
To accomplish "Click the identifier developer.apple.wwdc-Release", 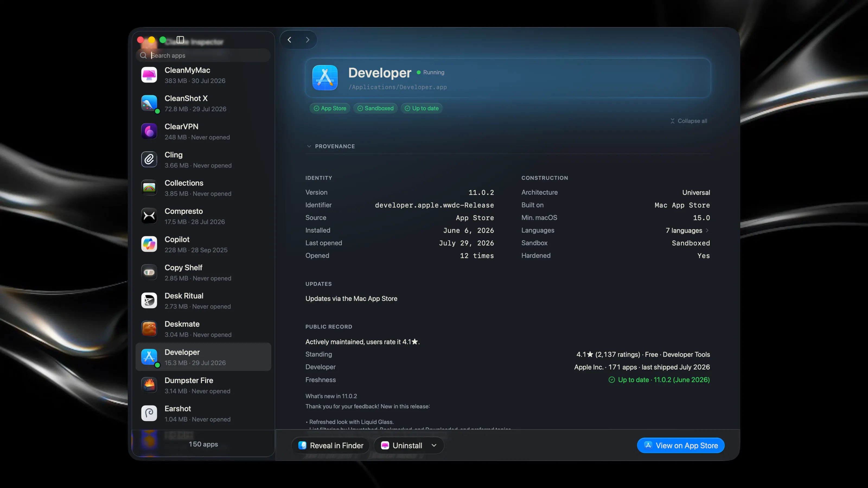I will [434, 205].
